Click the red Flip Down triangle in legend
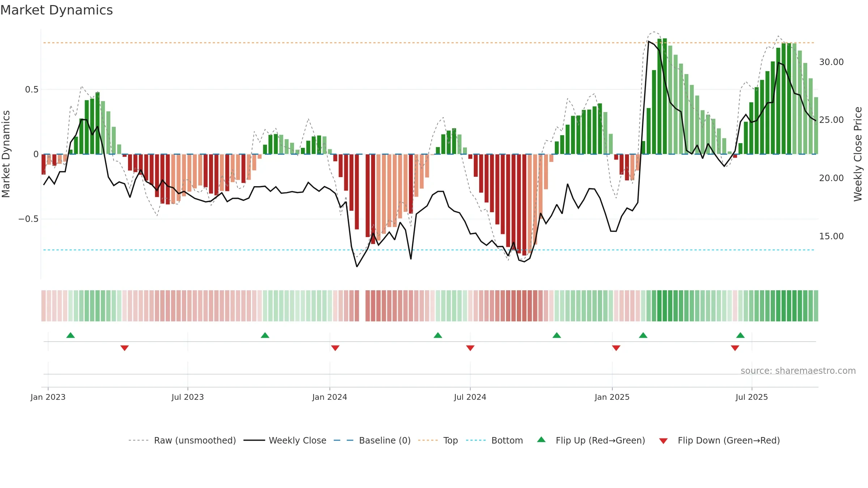The width and height of the screenshot is (868, 488). coord(663,441)
